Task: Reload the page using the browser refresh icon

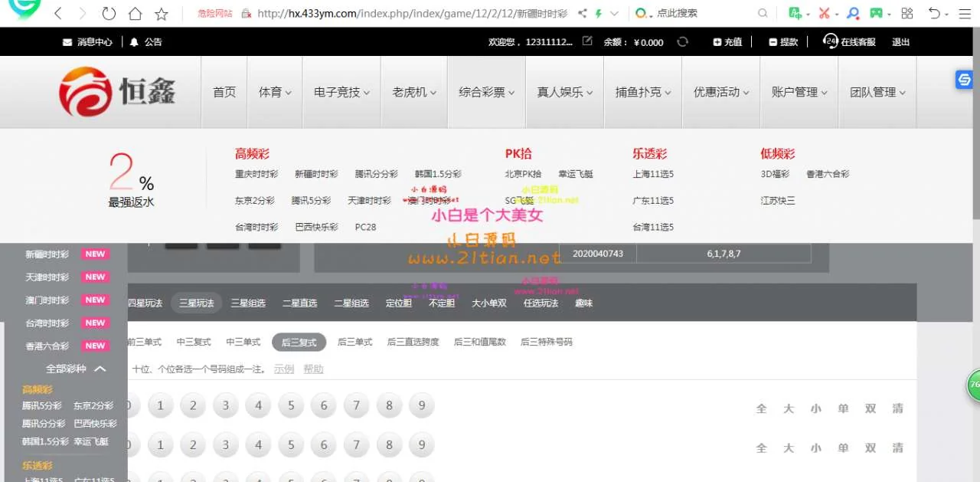Action: 109,14
